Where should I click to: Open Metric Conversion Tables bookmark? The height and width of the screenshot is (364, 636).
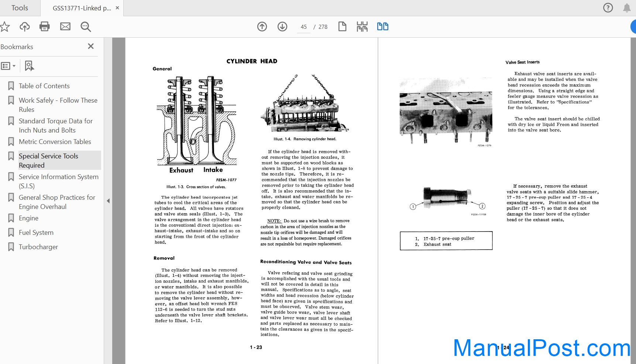55,142
